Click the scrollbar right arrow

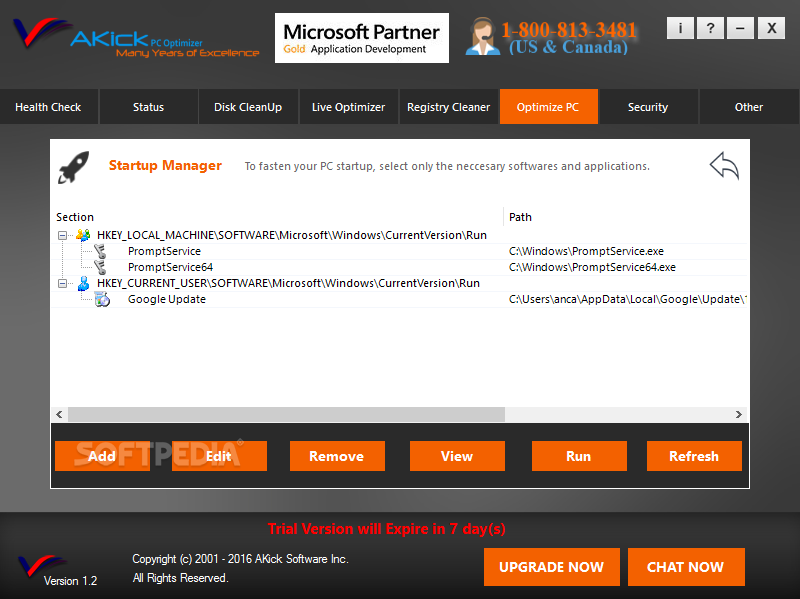739,414
